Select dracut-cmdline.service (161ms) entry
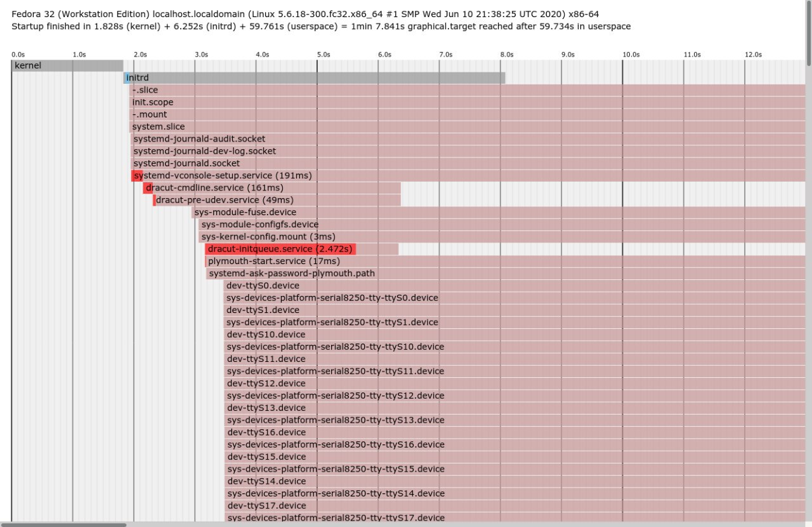812x527 pixels. tap(272, 188)
